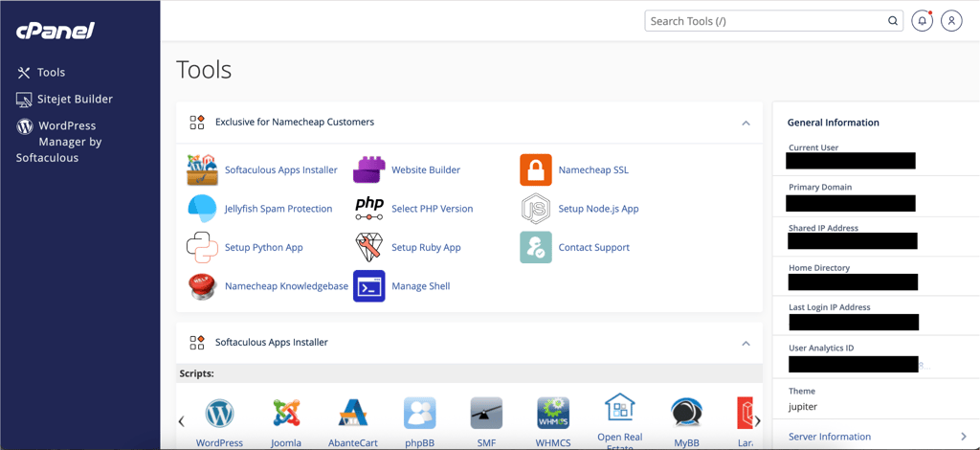
Task: Click the search magnifier icon
Action: (893, 21)
